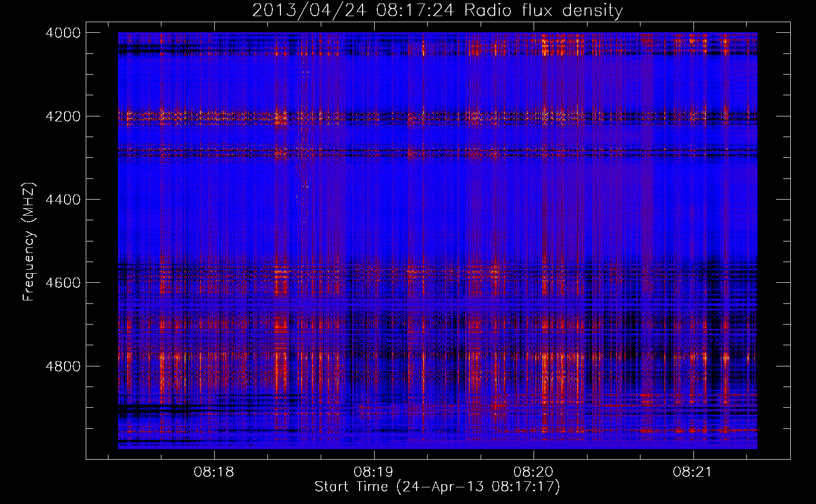The height and width of the screenshot is (504, 816).
Task: Click the plot title 'Radio flux density'
Action: (544, 11)
